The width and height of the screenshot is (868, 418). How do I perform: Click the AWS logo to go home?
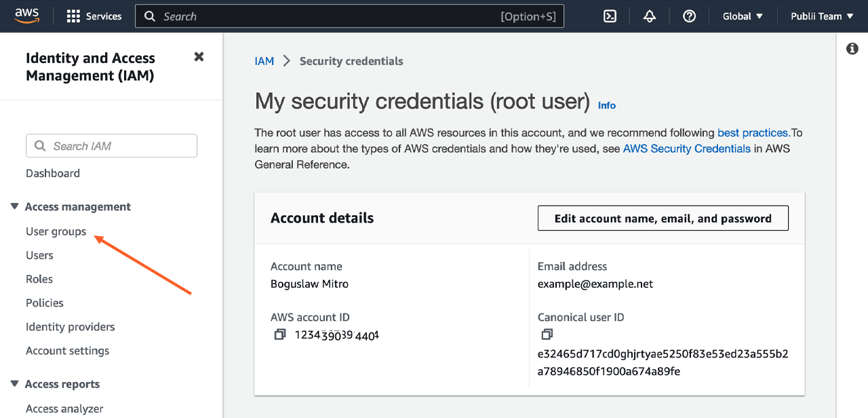click(x=26, y=15)
